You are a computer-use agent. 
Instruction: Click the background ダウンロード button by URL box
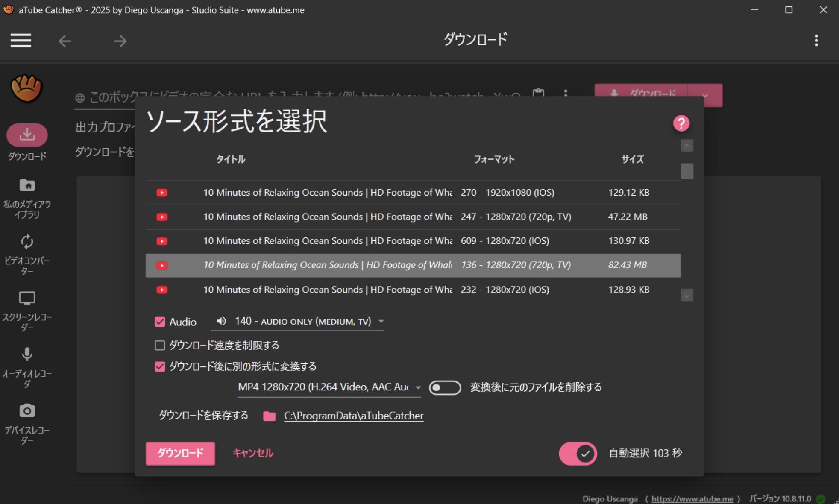(641, 95)
